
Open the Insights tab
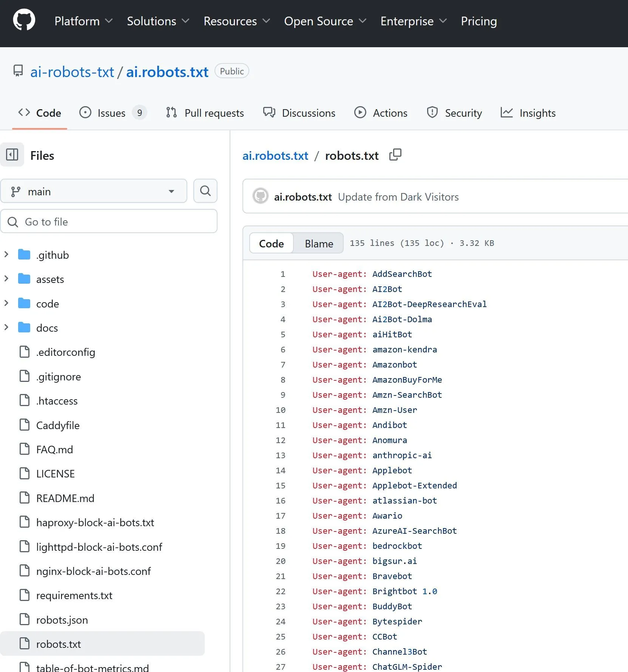(x=528, y=113)
